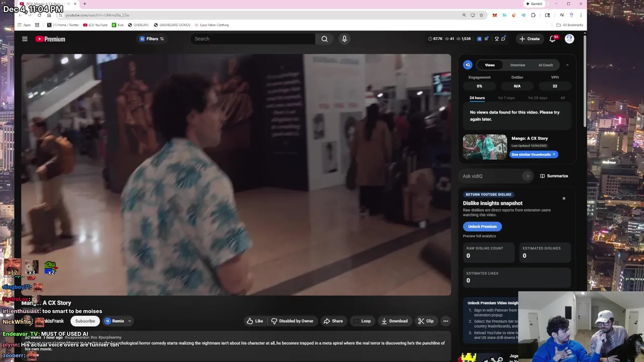This screenshot has height=362, width=644.
Task: Open the Home / Twitter bookmark
Action: point(63,25)
